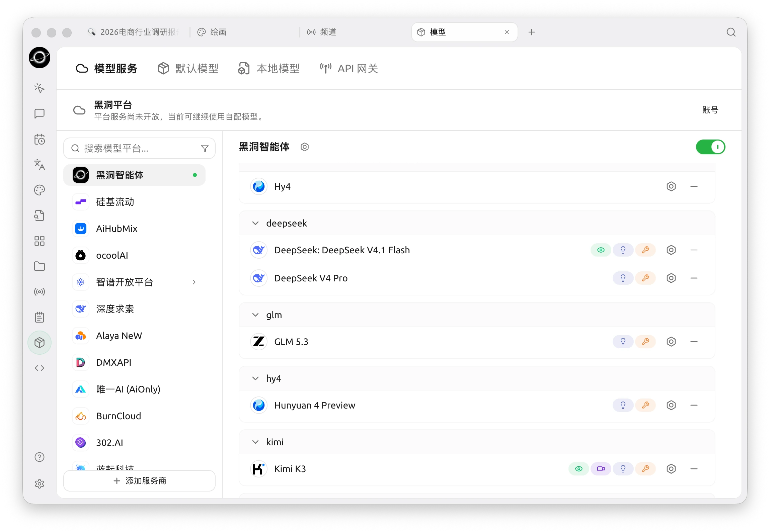Select the BurnCloud provider
Viewport: 770px width, 532px height.
tap(134, 416)
